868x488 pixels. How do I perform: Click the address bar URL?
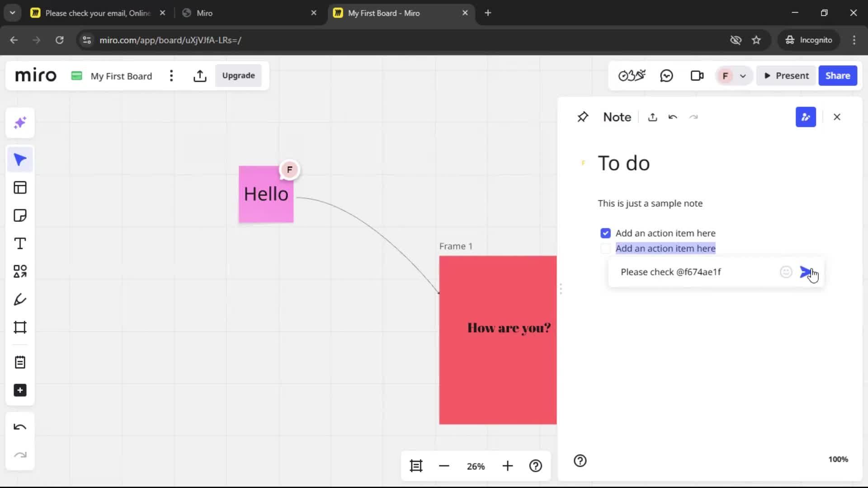(170, 40)
